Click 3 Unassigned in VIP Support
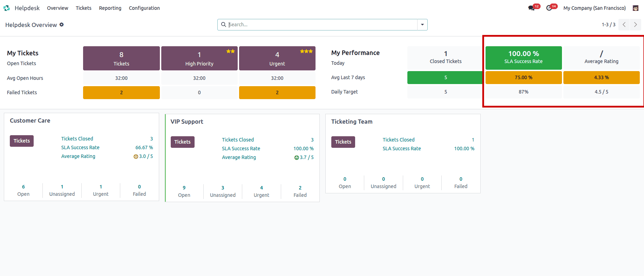Screen dimensions: 644x276 tap(223, 192)
